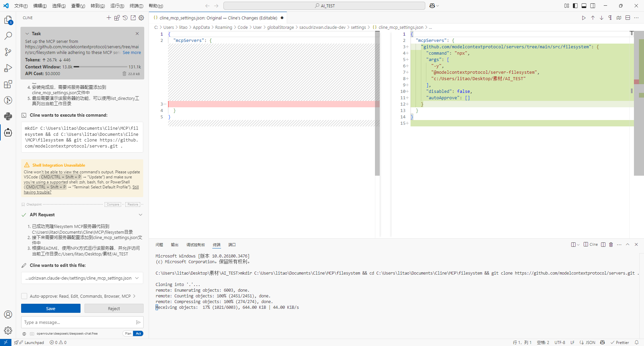Reject the proposed file edit

coord(114,308)
